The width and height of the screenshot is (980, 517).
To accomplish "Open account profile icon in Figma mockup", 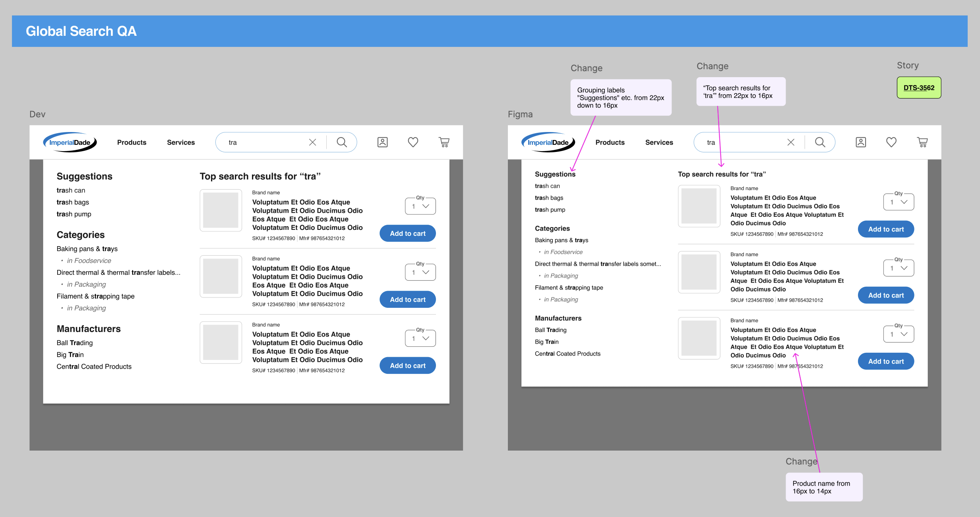I will click(861, 142).
